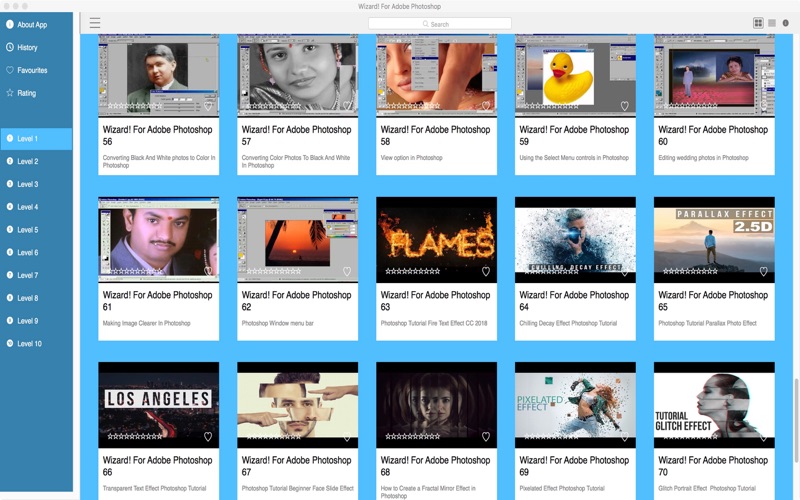Click the Search field
The height and width of the screenshot is (500, 800).
(x=440, y=24)
